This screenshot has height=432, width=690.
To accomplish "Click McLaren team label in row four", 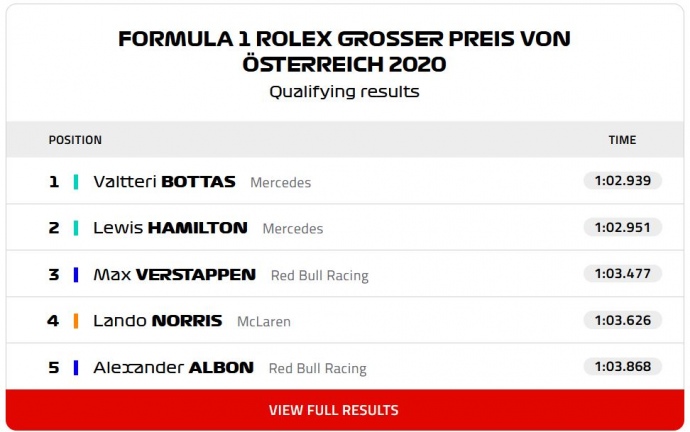I will tap(264, 322).
